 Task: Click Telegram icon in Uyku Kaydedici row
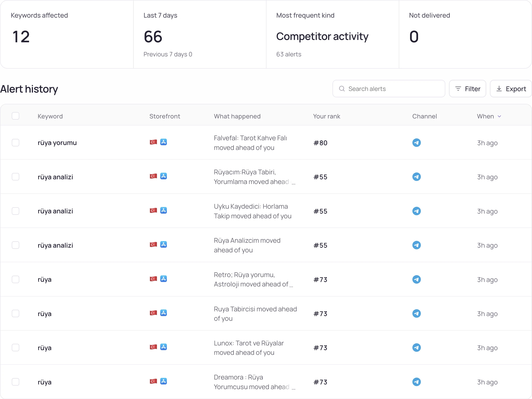(x=417, y=211)
